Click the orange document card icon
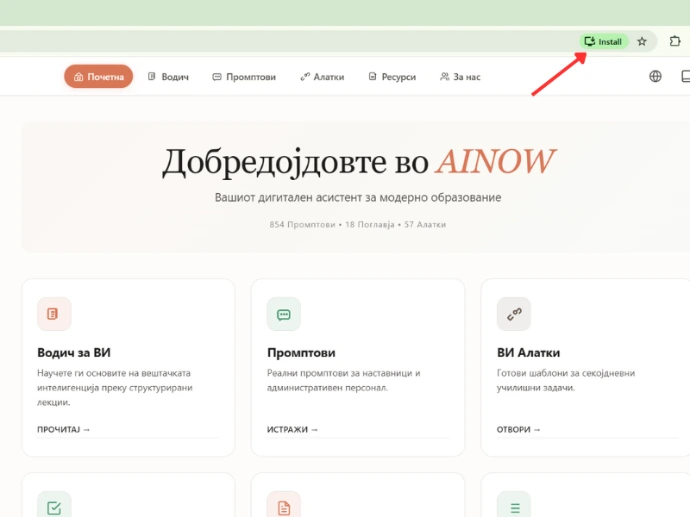This screenshot has width=690, height=517. click(284, 506)
